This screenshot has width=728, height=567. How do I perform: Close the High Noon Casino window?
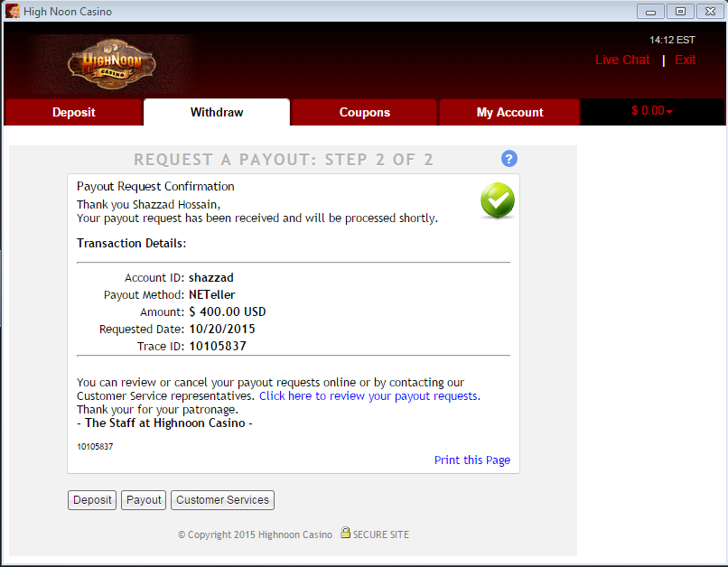click(710, 12)
